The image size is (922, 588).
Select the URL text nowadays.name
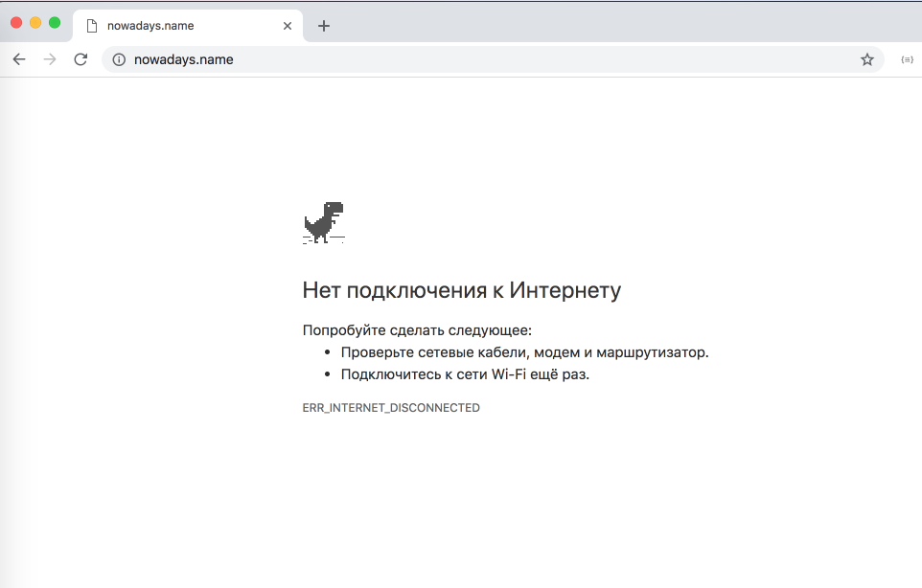point(185,59)
